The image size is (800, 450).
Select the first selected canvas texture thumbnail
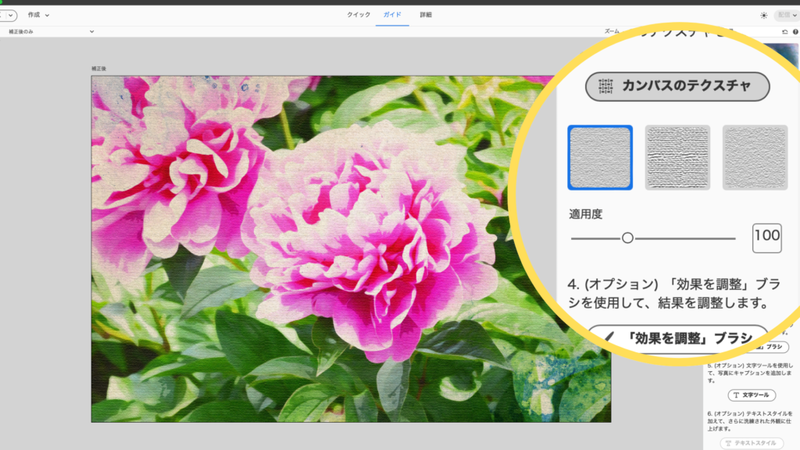coord(600,158)
